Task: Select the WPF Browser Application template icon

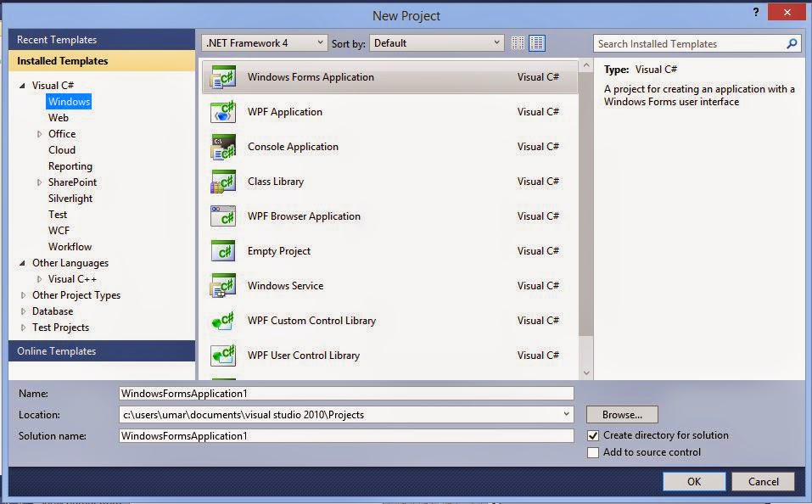Action: pos(222,216)
